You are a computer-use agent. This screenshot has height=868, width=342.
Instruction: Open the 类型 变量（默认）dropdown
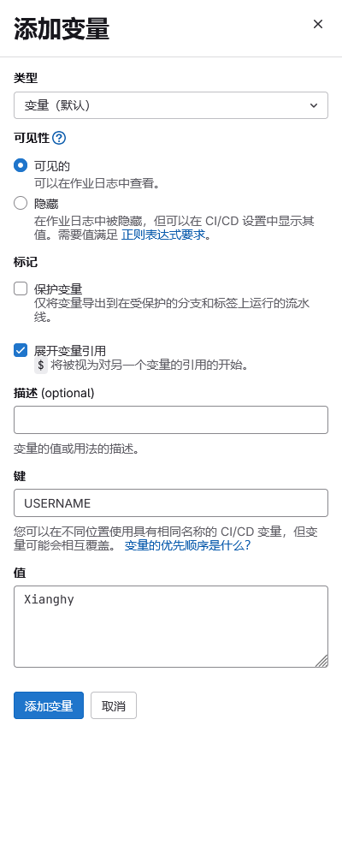[x=171, y=105]
